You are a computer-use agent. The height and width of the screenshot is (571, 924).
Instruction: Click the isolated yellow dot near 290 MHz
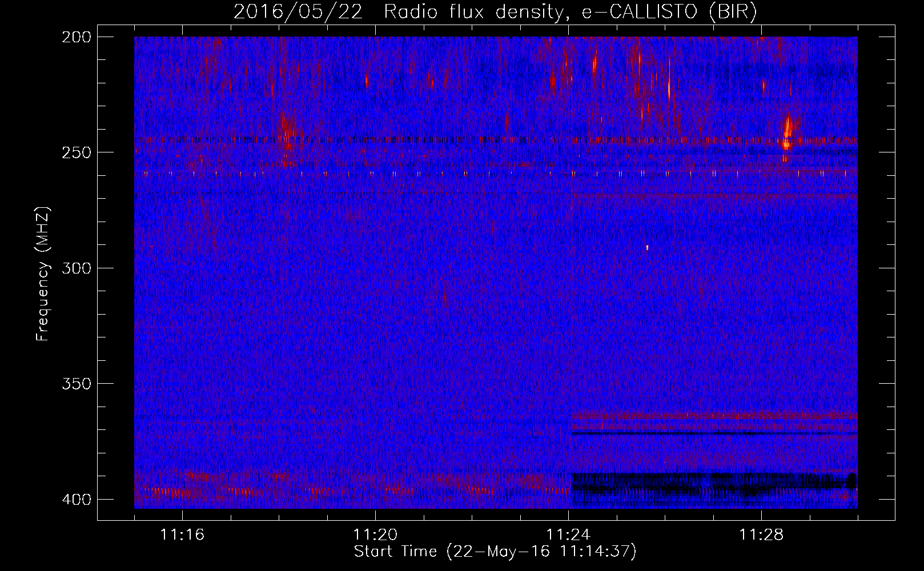647,248
